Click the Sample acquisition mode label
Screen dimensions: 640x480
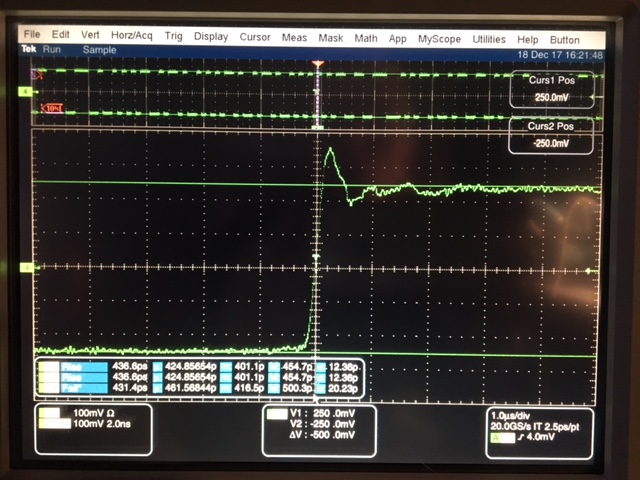[x=99, y=50]
